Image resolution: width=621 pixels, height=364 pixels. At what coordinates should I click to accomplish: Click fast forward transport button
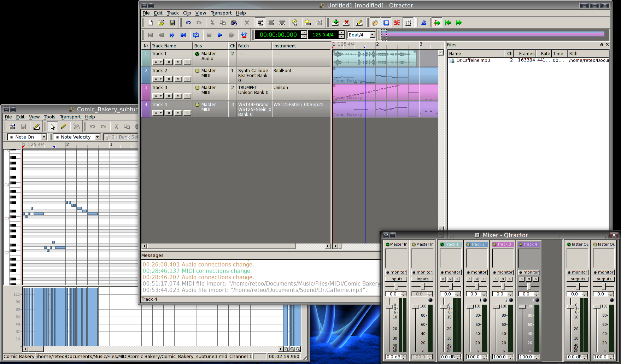pos(172,35)
